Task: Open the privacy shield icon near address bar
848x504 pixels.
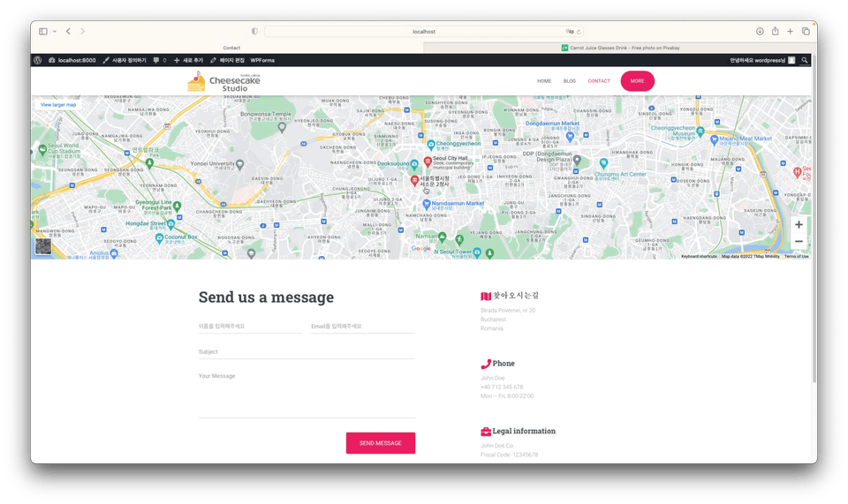Action: click(254, 31)
